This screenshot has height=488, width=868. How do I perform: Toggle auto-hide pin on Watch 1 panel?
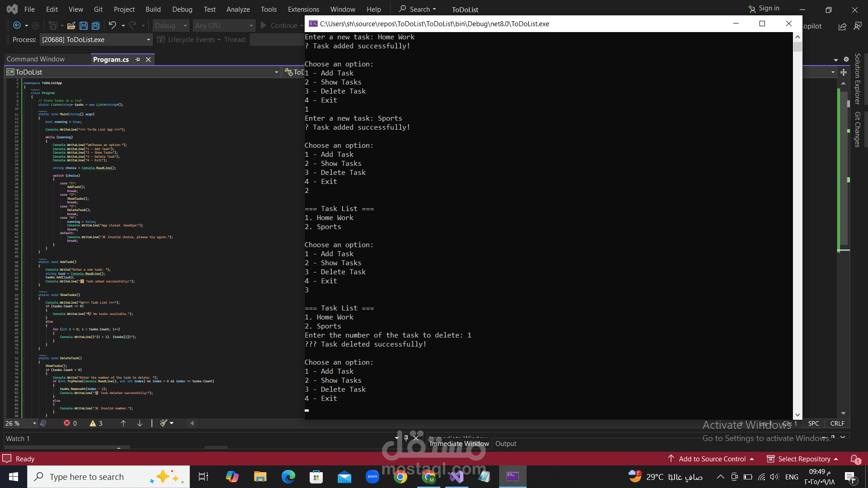click(406, 438)
